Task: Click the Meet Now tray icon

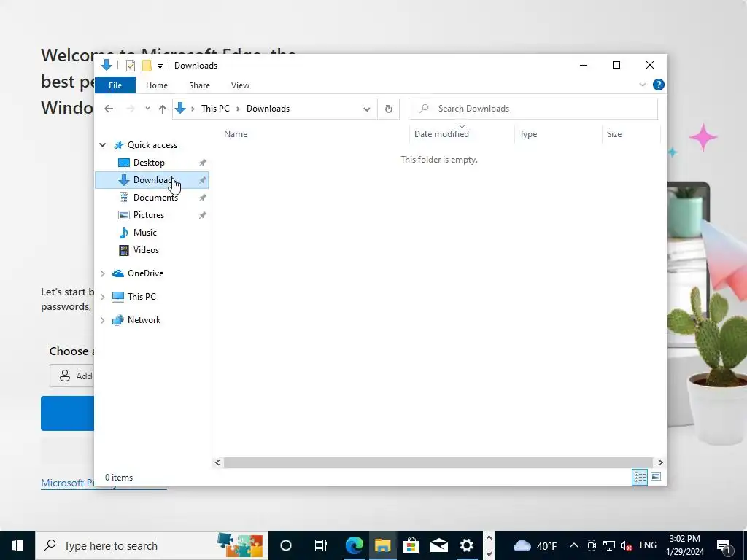Action: click(x=592, y=545)
